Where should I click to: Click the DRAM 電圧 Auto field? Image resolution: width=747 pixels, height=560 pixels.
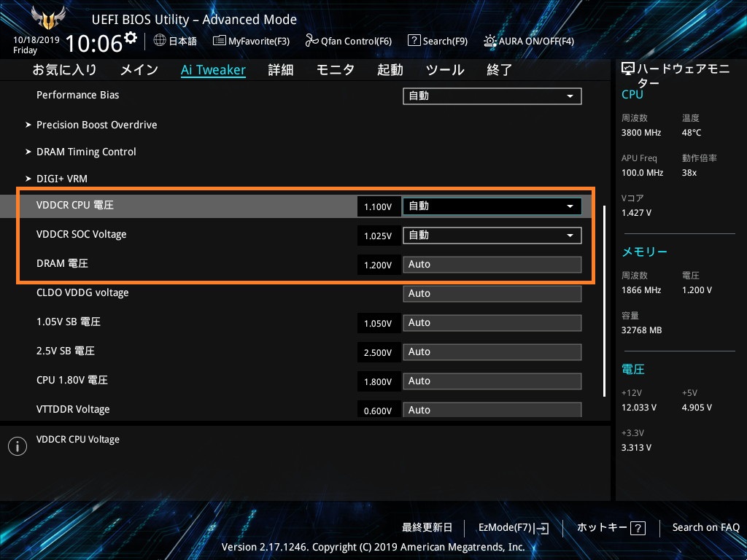tap(492, 264)
